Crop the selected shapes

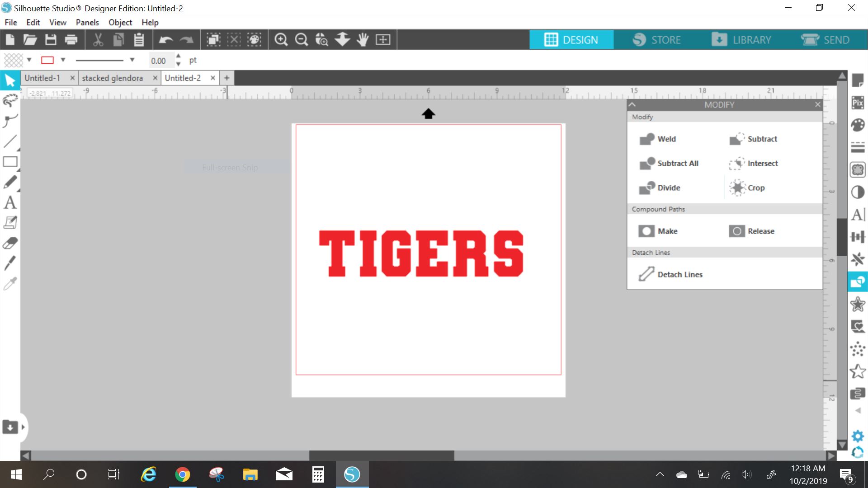pyautogui.click(x=747, y=188)
